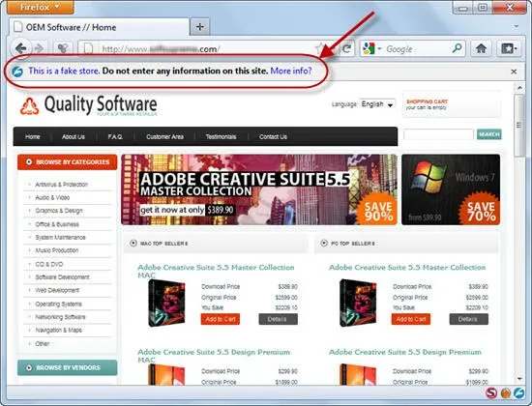Click the Browse by Vendors header
Screen dimensions: 532x406
point(67,367)
